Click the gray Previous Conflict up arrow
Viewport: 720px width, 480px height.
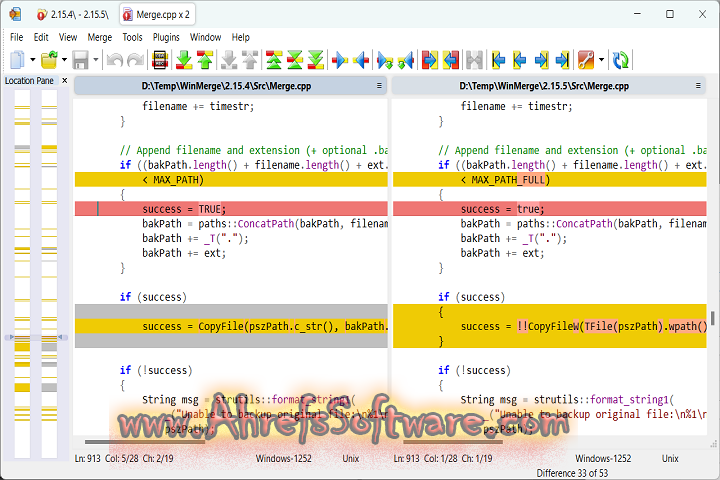coord(250,60)
